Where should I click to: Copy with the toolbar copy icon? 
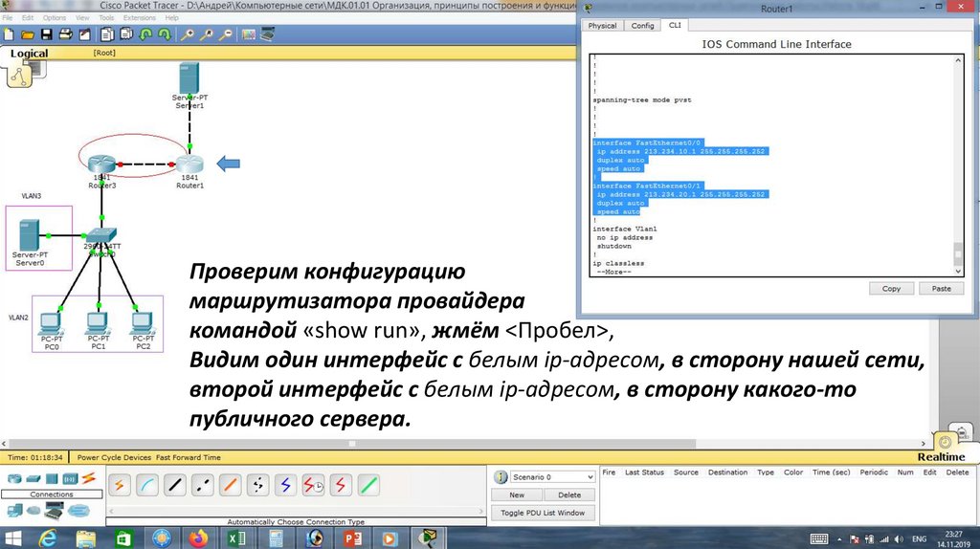click(x=107, y=34)
